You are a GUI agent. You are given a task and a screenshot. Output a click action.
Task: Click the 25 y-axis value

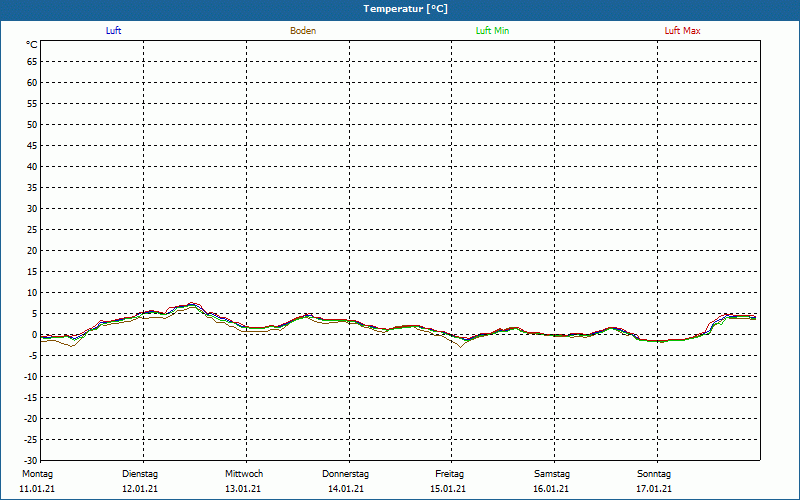coord(32,230)
